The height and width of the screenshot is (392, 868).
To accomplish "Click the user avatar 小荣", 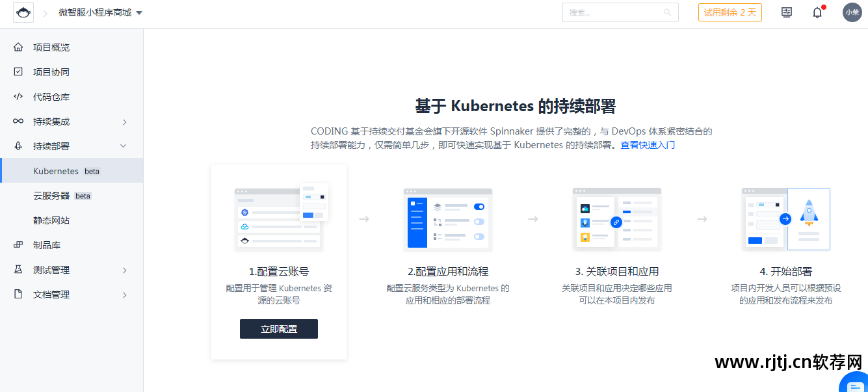I will pyautogui.click(x=852, y=12).
